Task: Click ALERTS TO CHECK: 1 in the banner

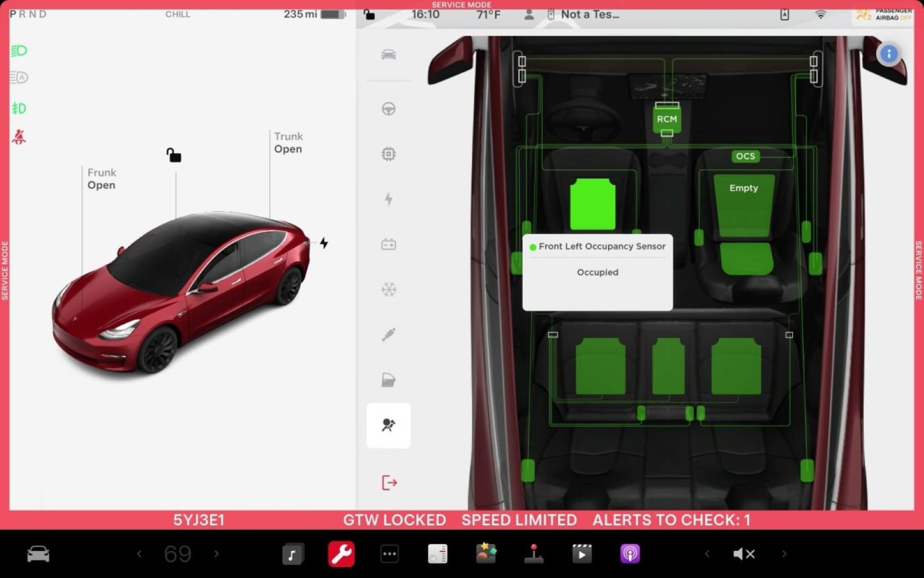Action: click(x=670, y=520)
